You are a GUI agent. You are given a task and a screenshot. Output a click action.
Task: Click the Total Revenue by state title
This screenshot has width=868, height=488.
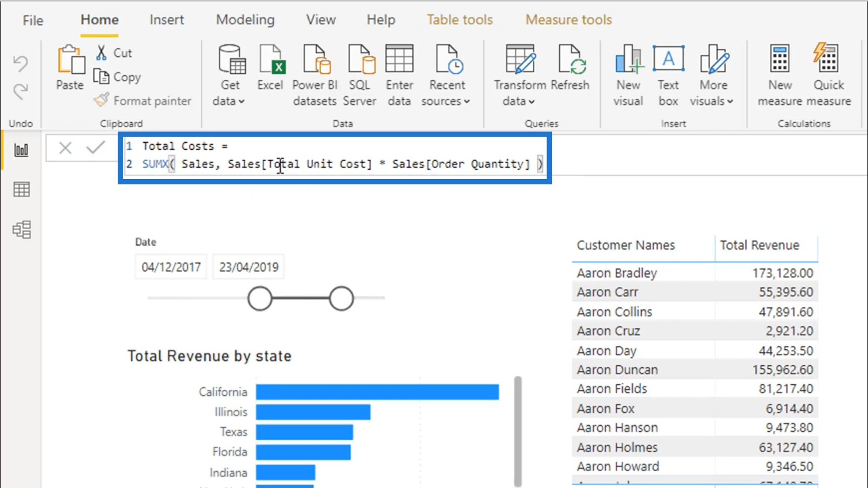(x=209, y=356)
